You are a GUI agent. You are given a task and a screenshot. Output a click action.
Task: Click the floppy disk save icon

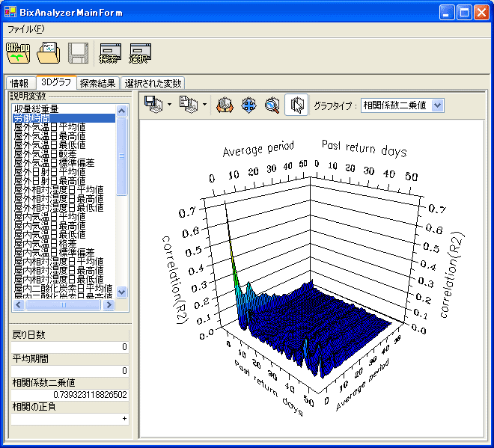pos(79,53)
